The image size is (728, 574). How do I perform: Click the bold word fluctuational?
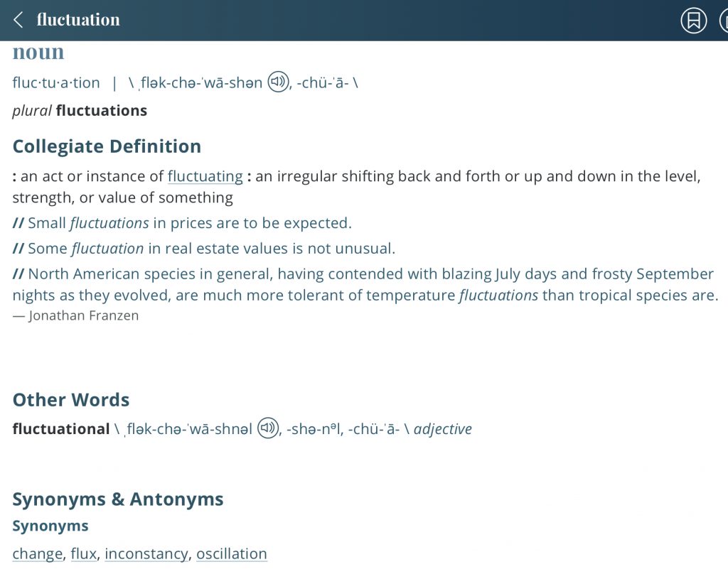(61, 429)
